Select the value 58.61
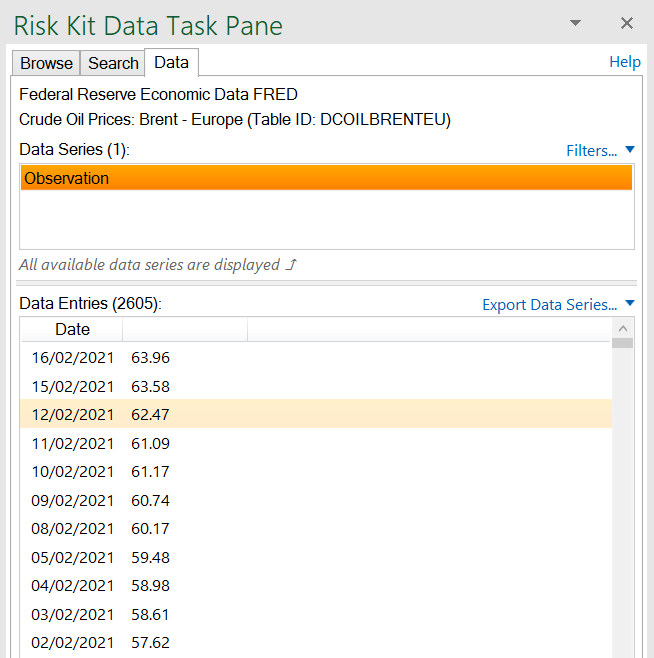Viewport: 654px width, 658px height. tap(150, 615)
